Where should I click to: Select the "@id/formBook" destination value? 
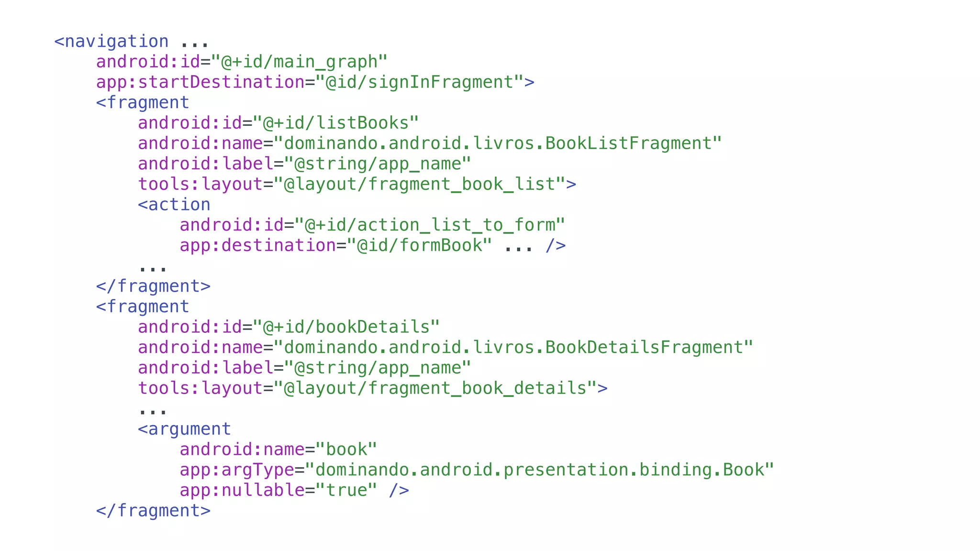coord(419,245)
